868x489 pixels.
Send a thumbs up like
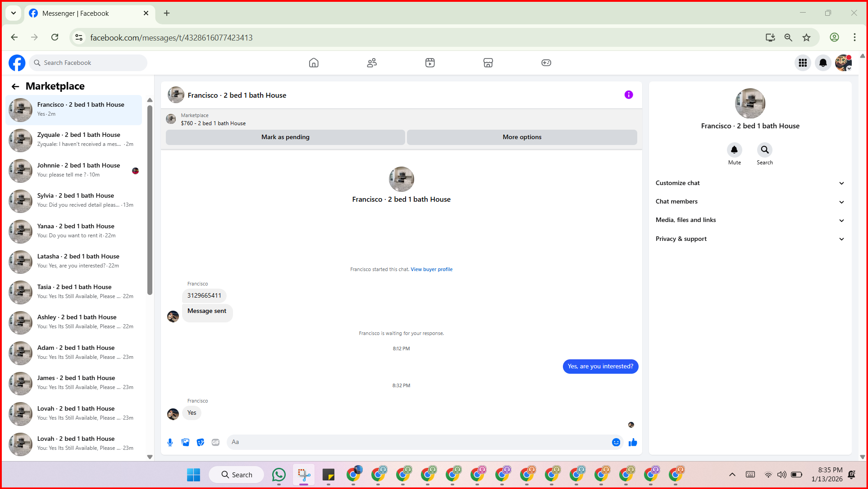click(633, 442)
